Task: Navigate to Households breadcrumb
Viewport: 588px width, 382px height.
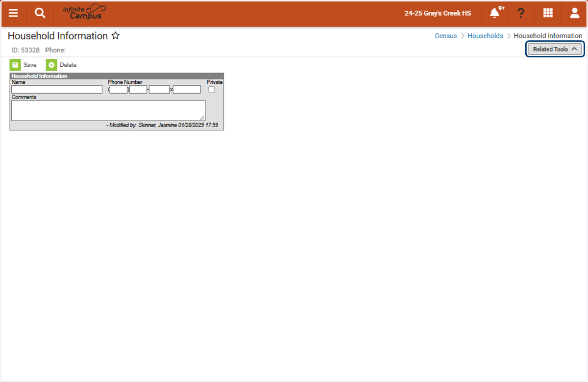Action: click(x=485, y=36)
